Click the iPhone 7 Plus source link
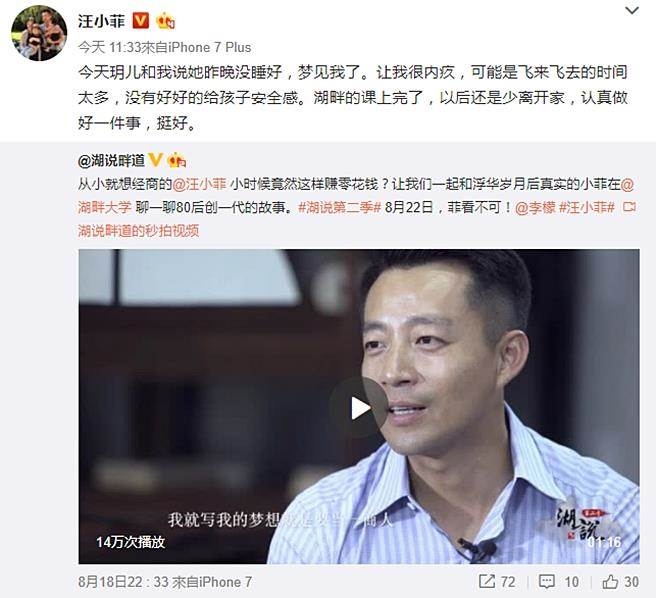The width and height of the screenshot is (656, 598). click(x=210, y=47)
